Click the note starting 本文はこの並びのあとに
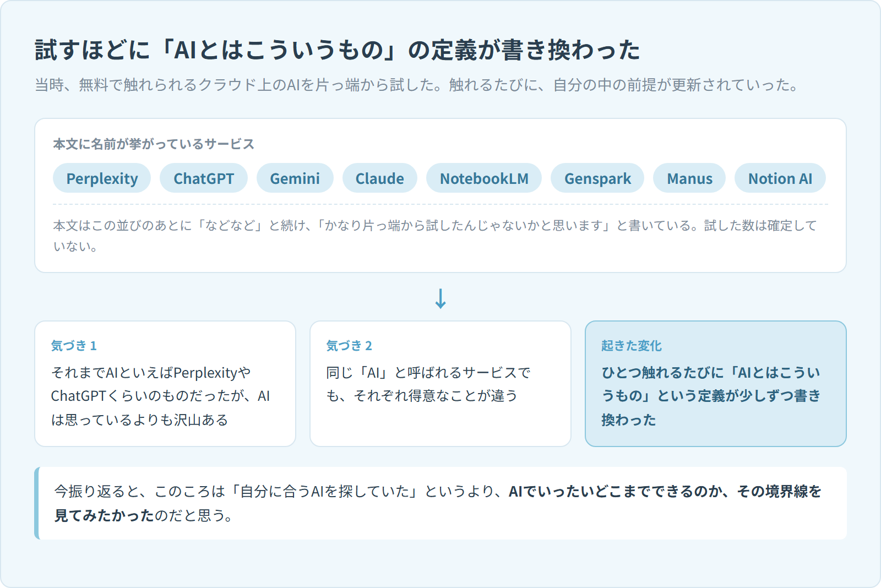Image resolution: width=881 pixels, height=588 pixels. coord(435,236)
